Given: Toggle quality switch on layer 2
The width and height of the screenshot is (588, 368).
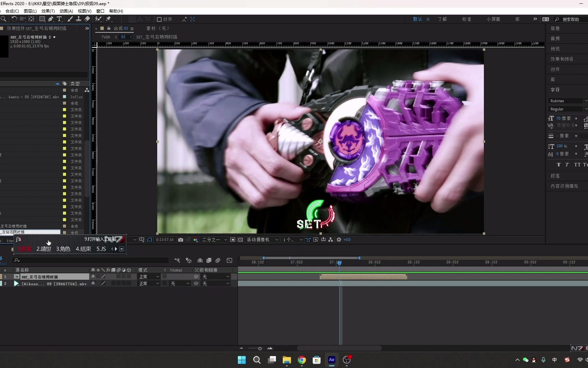Looking at the screenshot, I should coord(103,283).
